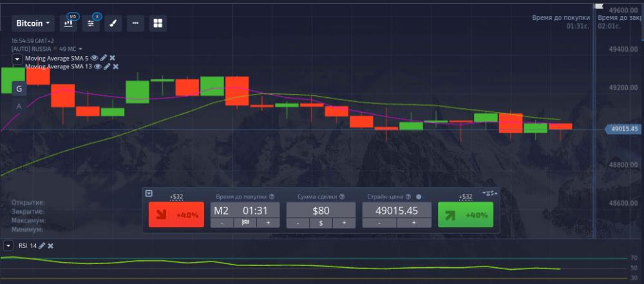This screenshot has height=284, width=644.
Task: Click the red sell down +40% button
Action: pyautogui.click(x=176, y=214)
